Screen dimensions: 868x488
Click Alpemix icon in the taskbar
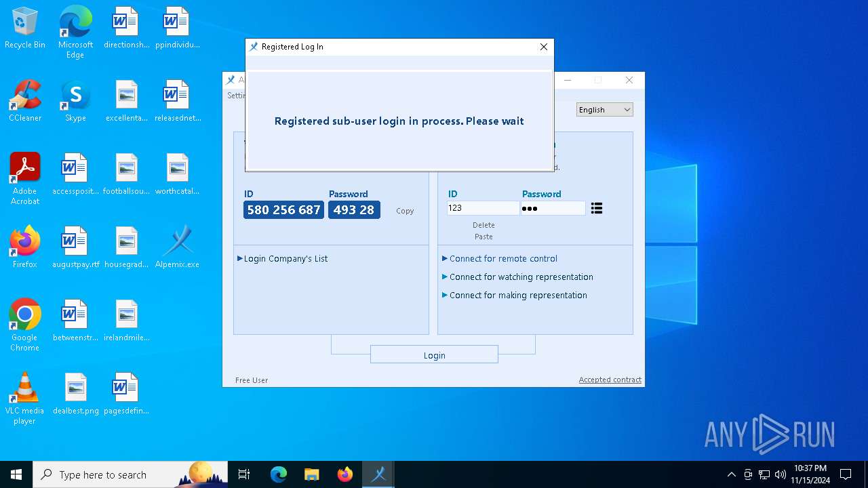pyautogui.click(x=378, y=474)
